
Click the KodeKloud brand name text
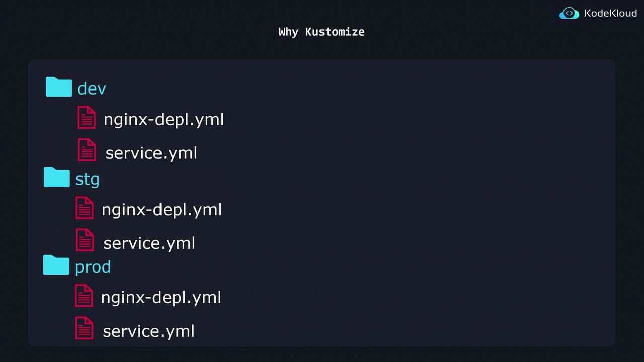(610, 13)
